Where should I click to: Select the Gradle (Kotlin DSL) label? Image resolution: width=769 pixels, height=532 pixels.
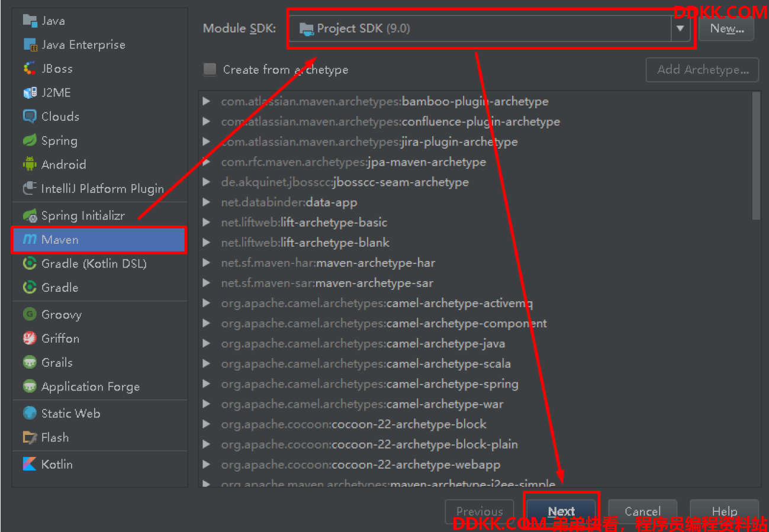94,264
